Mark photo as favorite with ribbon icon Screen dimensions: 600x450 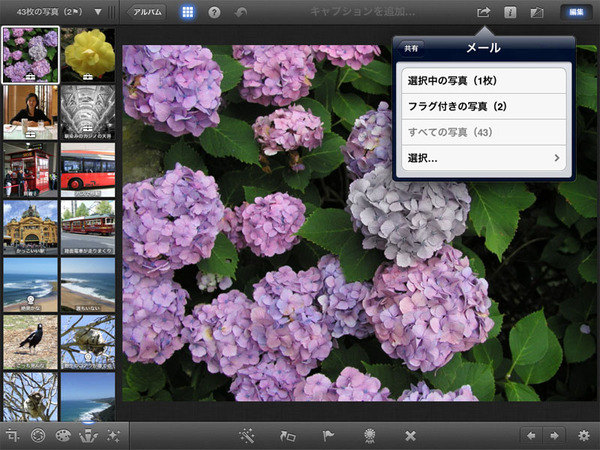pyautogui.click(x=369, y=435)
